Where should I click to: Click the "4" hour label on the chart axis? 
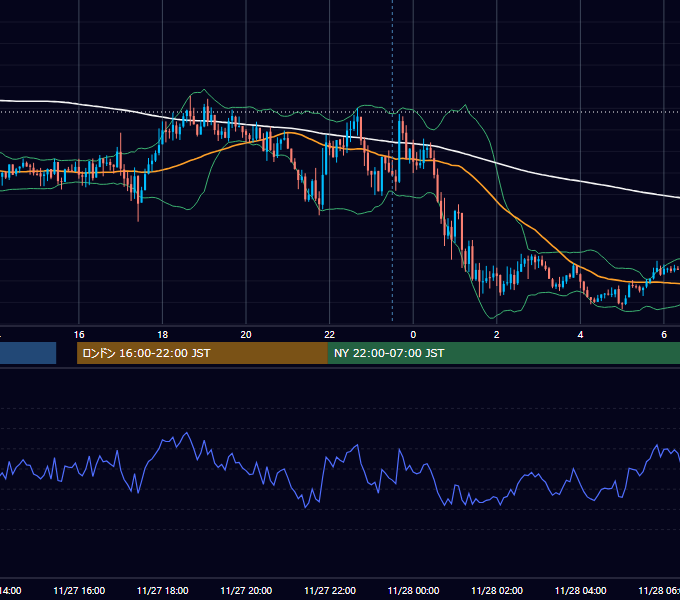point(580,335)
